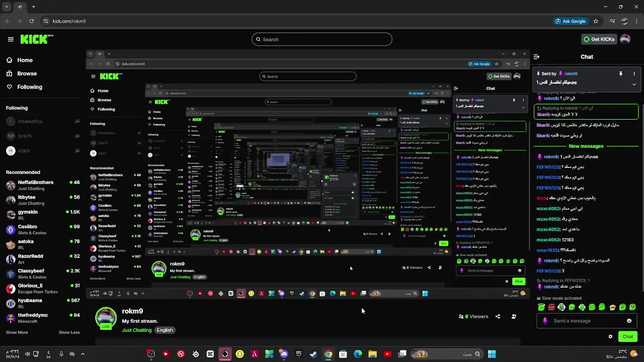This screenshot has height=362, width=644.
Task: Open Epic Games Launcher from taskbar
Action: [x=299, y=354]
